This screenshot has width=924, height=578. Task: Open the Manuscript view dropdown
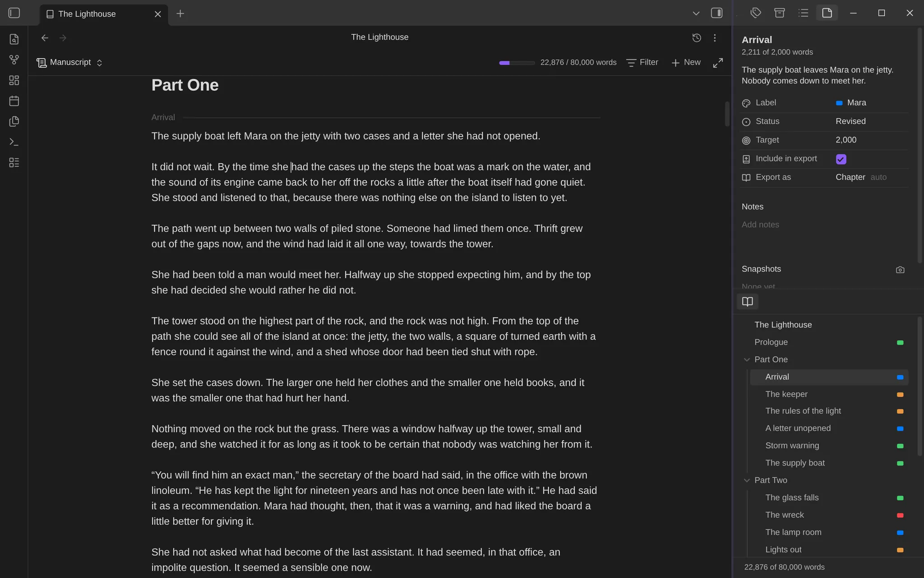[x=70, y=62]
